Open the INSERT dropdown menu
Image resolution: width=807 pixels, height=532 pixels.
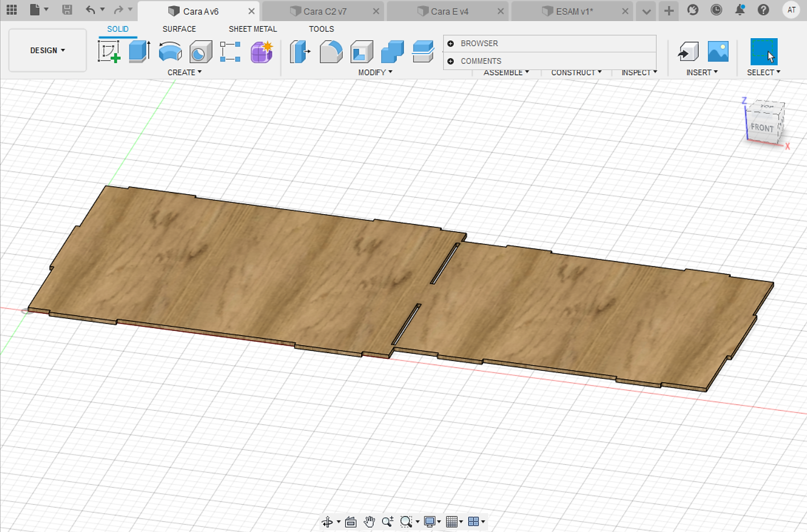pos(702,72)
